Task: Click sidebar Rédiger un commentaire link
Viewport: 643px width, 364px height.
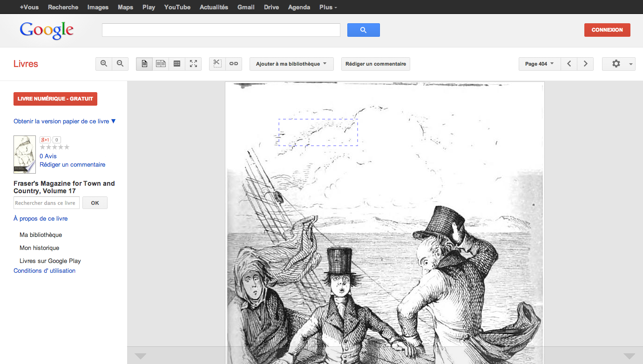Action: tap(73, 165)
